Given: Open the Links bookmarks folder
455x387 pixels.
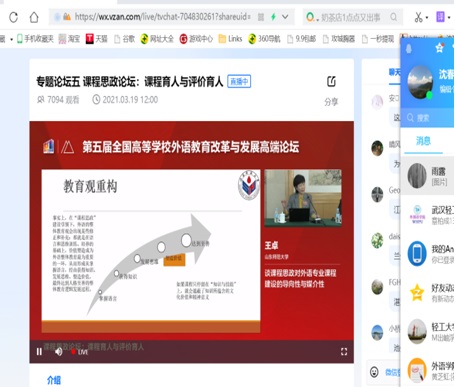Looking at the screenshot, I should tap(230, 39).
